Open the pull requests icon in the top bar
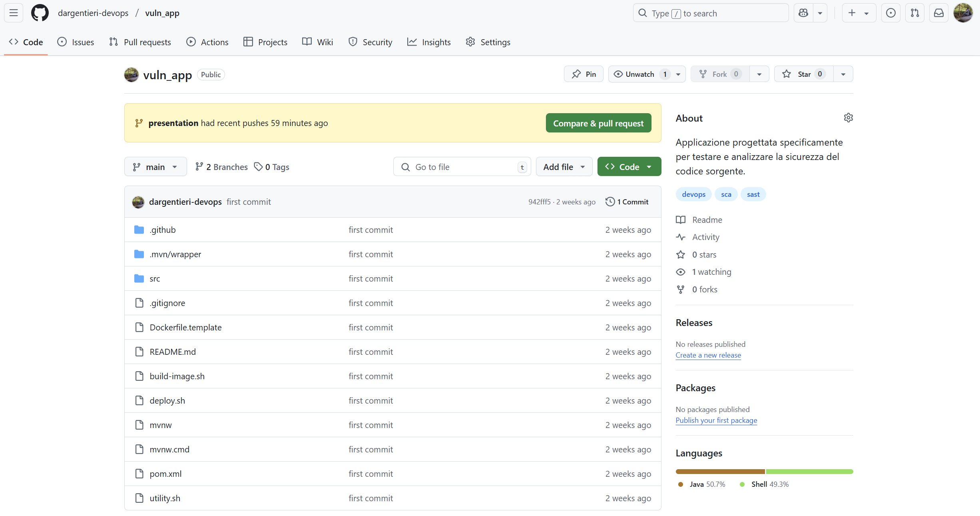This screenshot has width=980, height=516. pyautogui.click(x=915, y=13)
